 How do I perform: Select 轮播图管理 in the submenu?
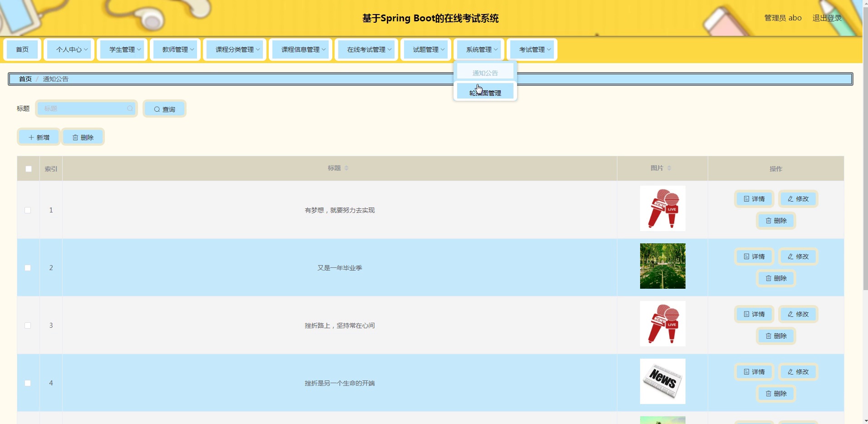coord(485,91)
